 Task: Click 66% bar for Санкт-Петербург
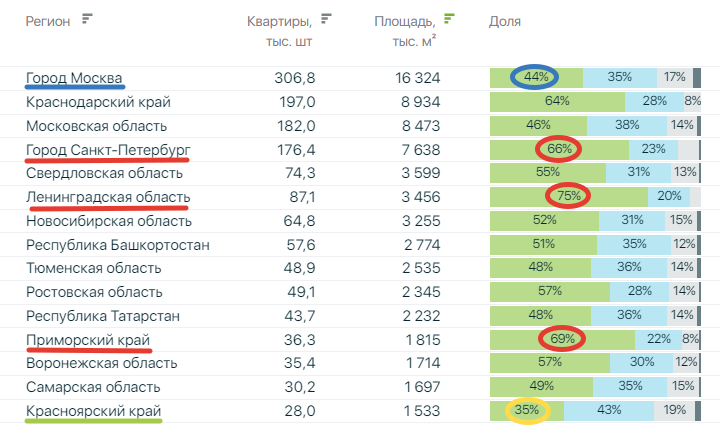(x=559, y=149)
